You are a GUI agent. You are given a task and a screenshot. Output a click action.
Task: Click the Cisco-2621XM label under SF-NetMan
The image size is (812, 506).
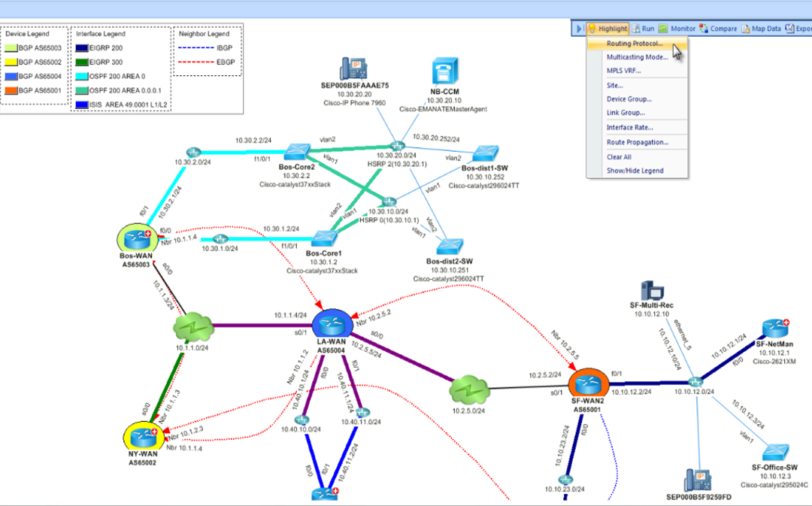click(x=774, y=362)
